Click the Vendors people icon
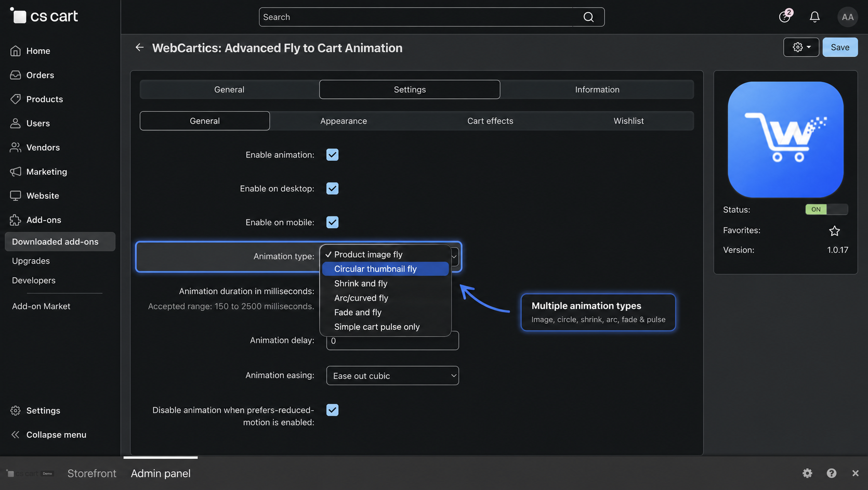 tap(16, 147)
